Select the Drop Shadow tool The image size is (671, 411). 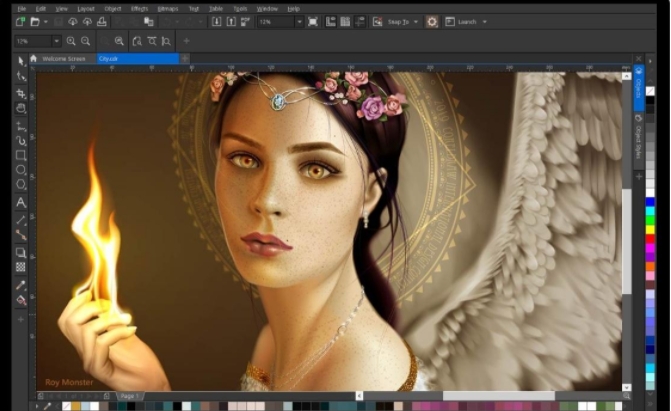click(21, 252)
